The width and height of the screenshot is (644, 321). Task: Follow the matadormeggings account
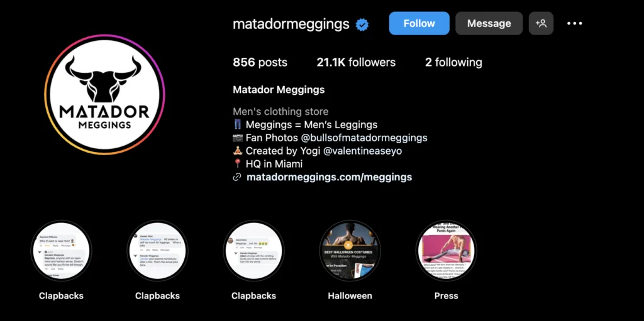point(419,23)
